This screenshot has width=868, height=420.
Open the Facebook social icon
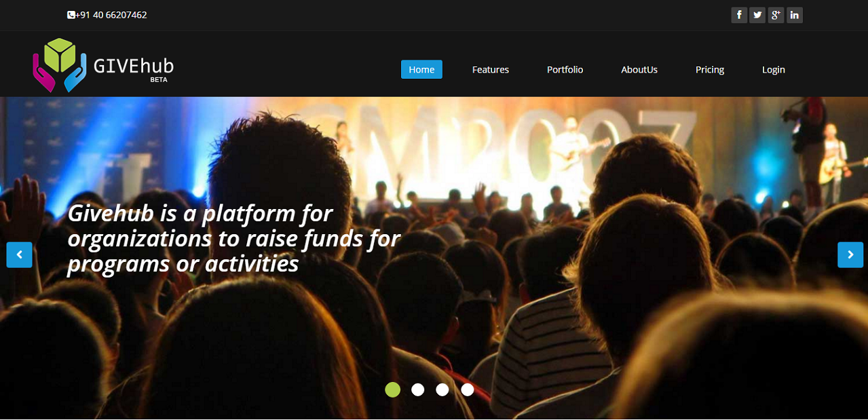(x=739, y=15)
